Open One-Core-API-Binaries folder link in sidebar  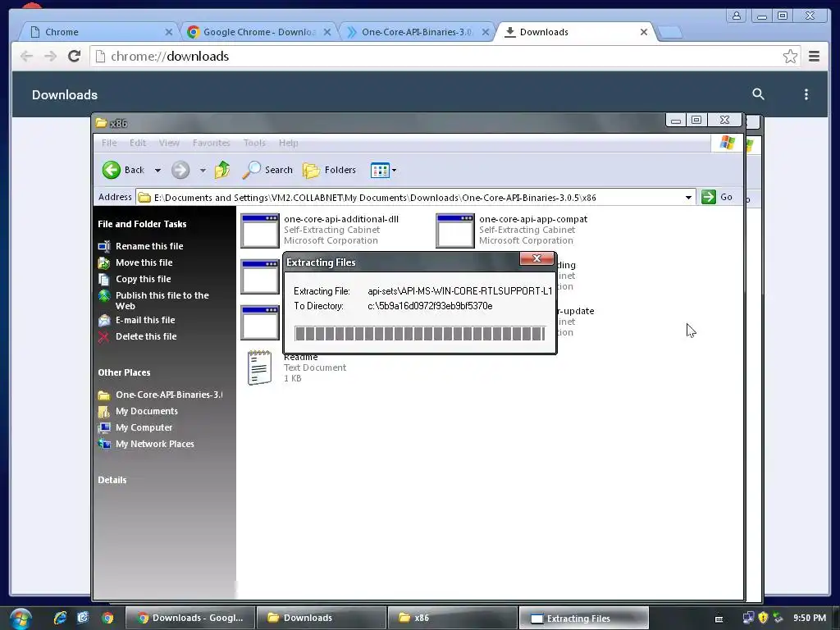(169, 395)
